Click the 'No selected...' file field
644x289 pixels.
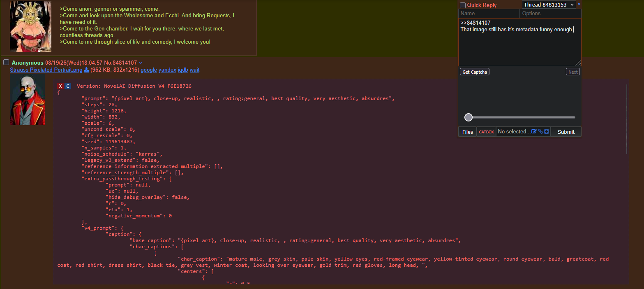513,132
